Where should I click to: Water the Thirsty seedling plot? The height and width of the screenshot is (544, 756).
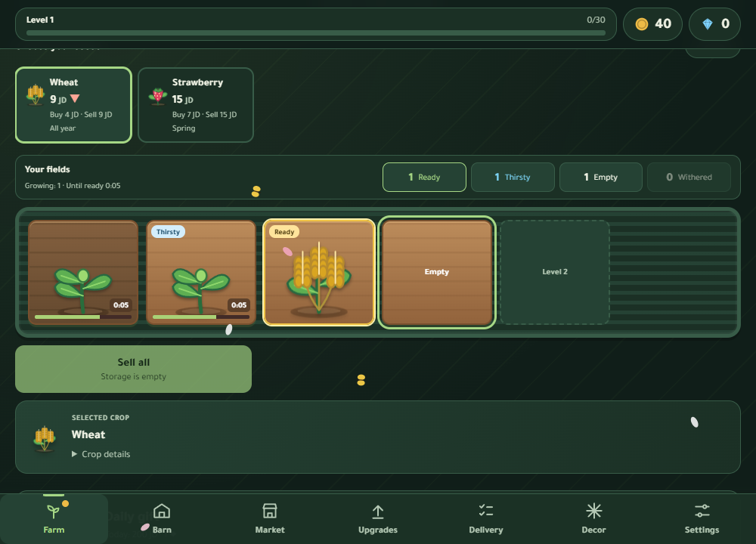pyautogui.click(x=201, y=272)
